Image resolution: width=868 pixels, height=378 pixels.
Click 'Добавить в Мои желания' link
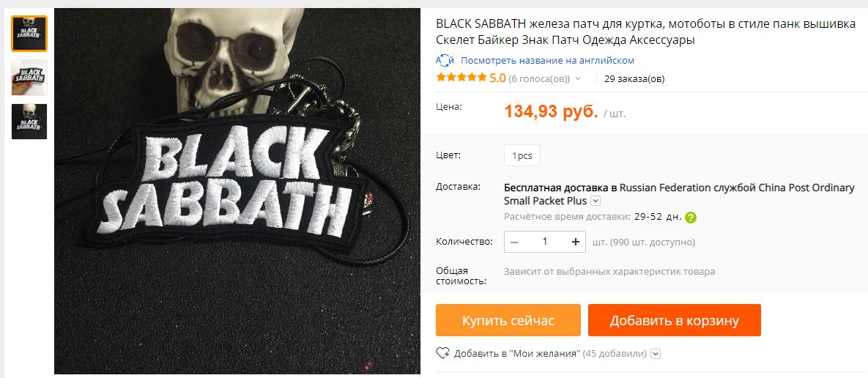517,354
